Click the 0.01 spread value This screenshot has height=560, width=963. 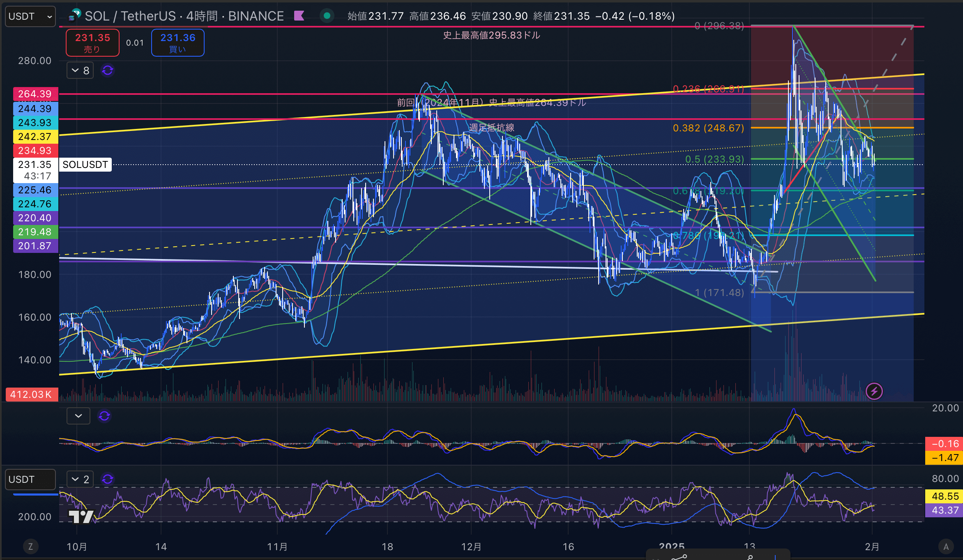pos(135,43)
